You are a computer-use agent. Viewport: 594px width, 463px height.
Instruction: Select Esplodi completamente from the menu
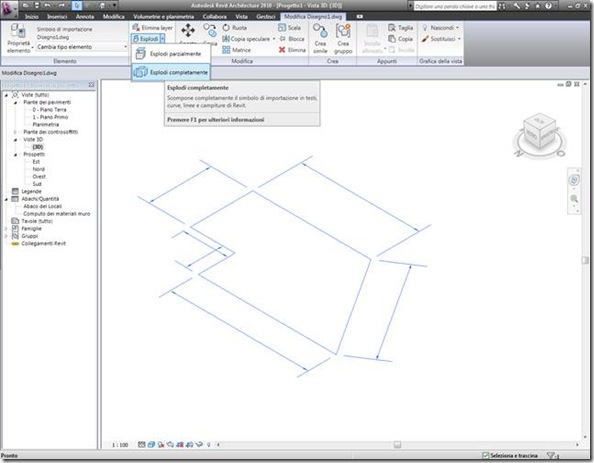click(x=171, y=72)
